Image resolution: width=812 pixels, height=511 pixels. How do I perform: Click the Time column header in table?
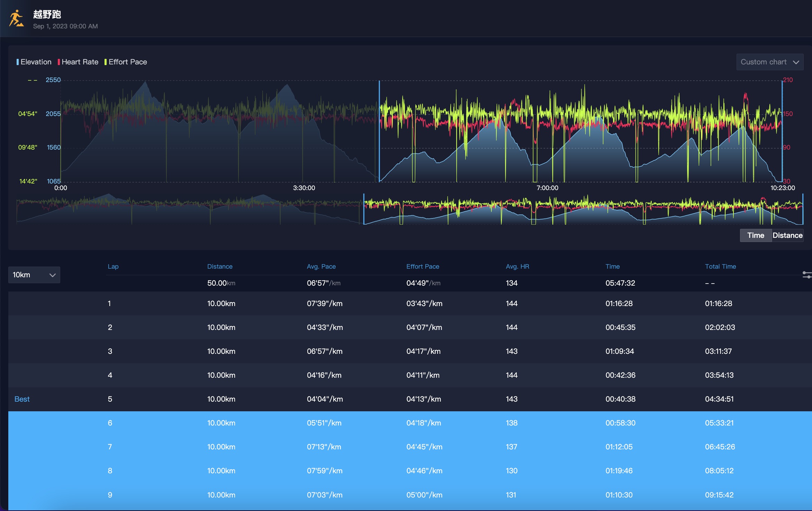tap(612, 267)
